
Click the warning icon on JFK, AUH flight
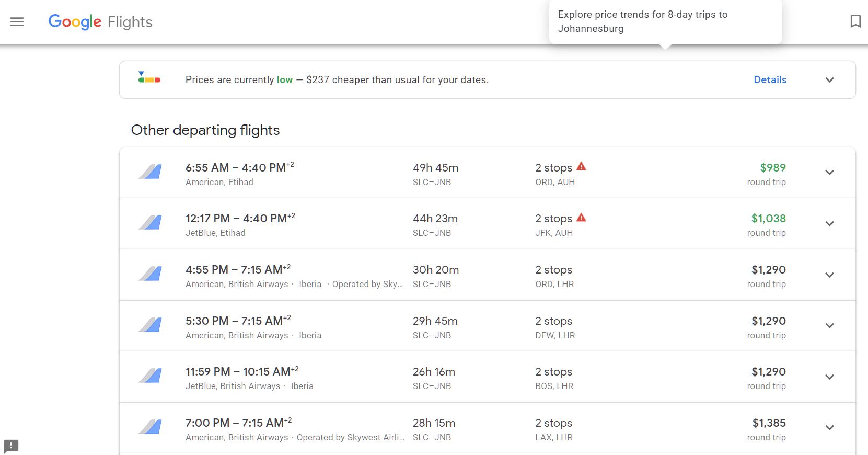(x=581, y=218)
